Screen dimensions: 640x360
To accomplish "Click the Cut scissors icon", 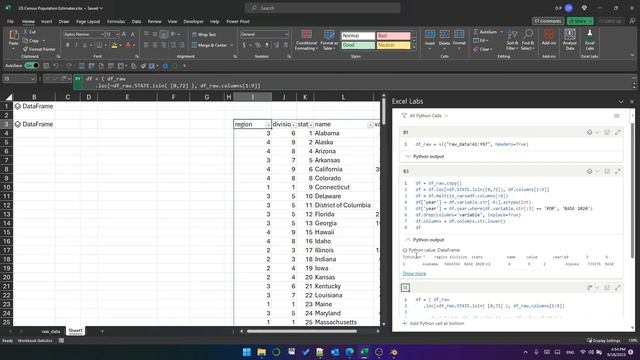I will 25,32.
